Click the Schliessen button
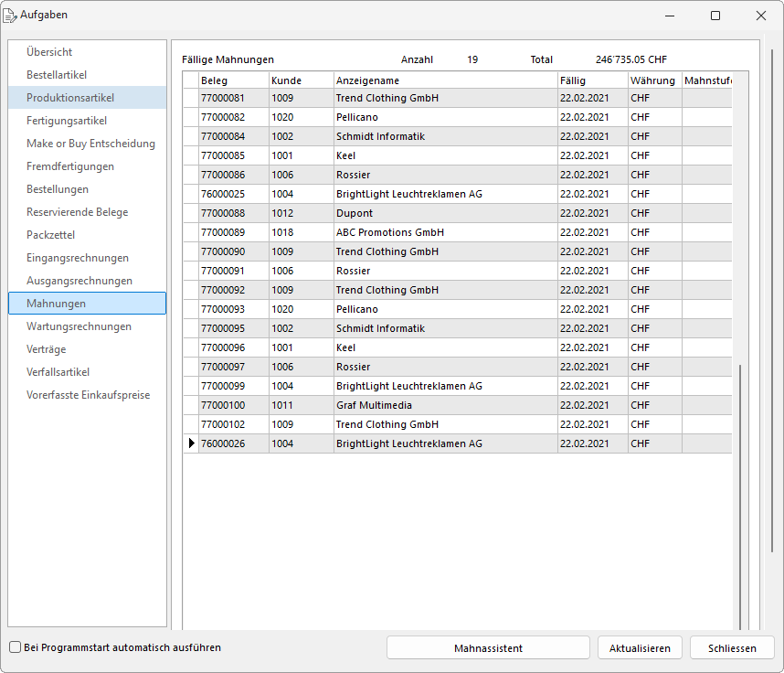784x673 pixels. (x=732, y=647)
